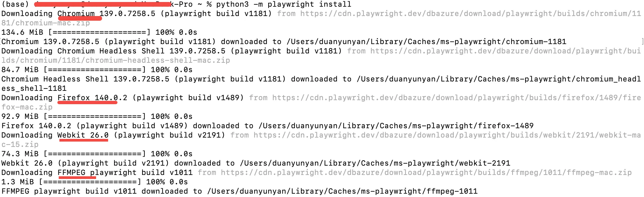Click the "1.3 MiB" size text
The image size is (644, 197).
point(18,182)
